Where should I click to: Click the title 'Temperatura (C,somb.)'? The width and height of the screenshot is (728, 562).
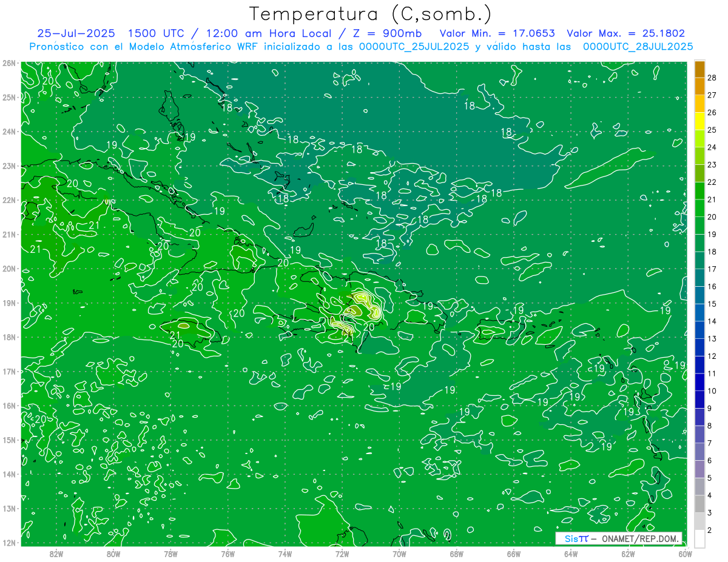tap(371, 14)
